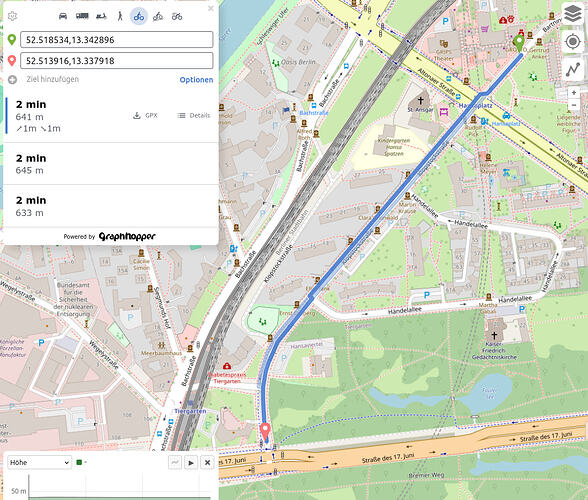Add a destination with Ziel hinzufügen

pyautogui.click(x=52, y=79)
